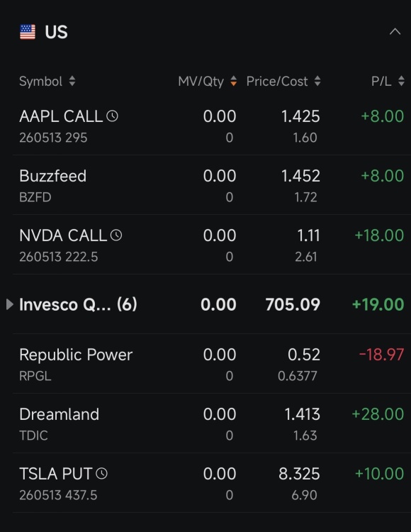Click the Symbol column header
Viewport: 411px width, 532px height.
40,82
